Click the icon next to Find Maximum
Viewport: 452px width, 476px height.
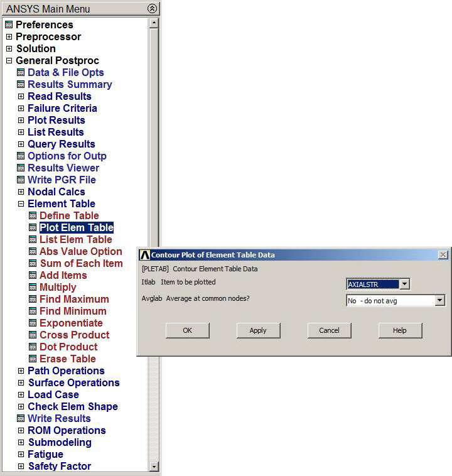point(33,300)
